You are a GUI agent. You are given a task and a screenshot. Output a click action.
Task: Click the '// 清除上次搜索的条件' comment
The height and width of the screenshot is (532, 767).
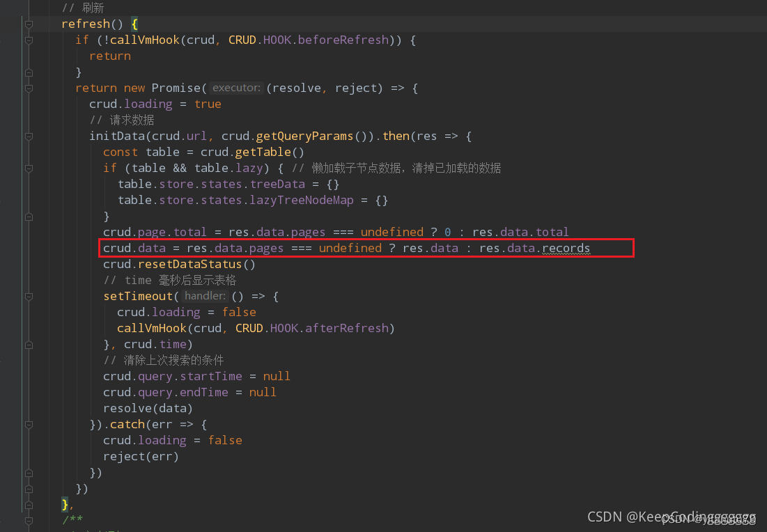(164, 361)
